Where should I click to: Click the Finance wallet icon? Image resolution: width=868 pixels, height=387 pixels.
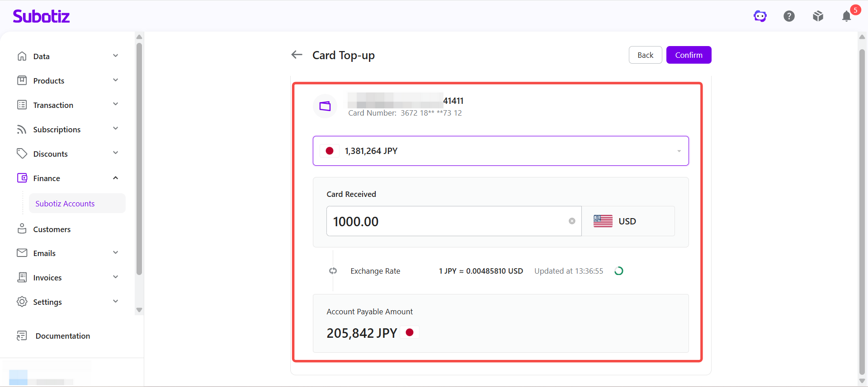click(x=22, y=178)
